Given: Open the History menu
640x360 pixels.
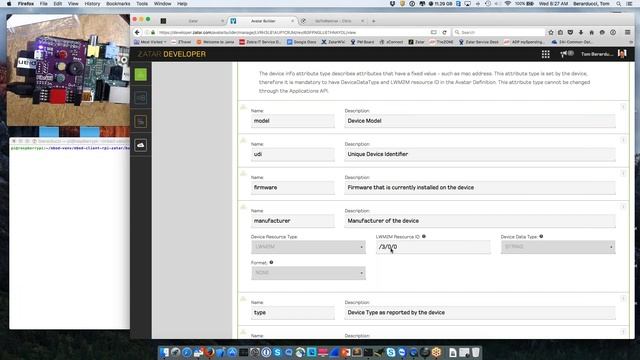Looking at the screenshot, I should (92, 4).
